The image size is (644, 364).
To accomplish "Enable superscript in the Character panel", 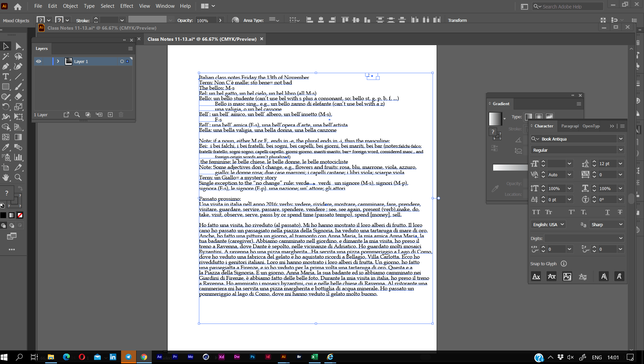I will (x=572, y=212).
